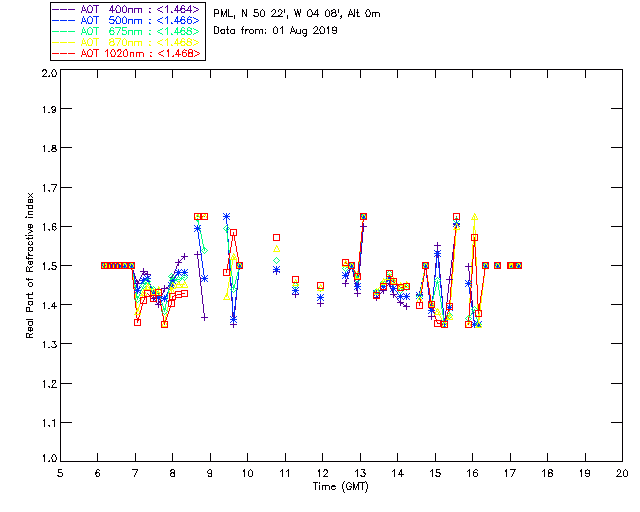Click the x-axis label 10
This screenshot has width=640, height=512.
(x=247, y=473)
